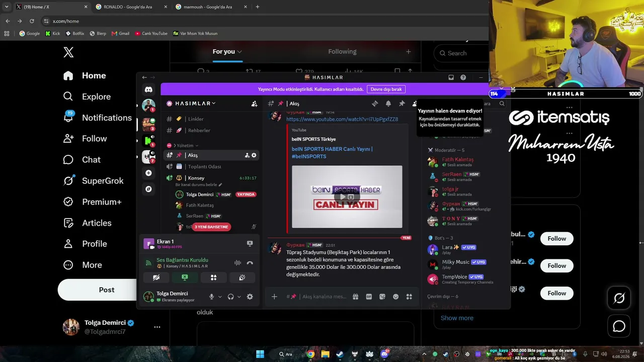644x362 pixels.
Task: Add a server with the plus icon
Action: [148, 173]
